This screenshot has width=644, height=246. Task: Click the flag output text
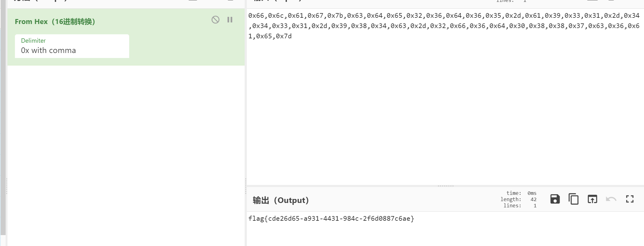click(331, 219)
